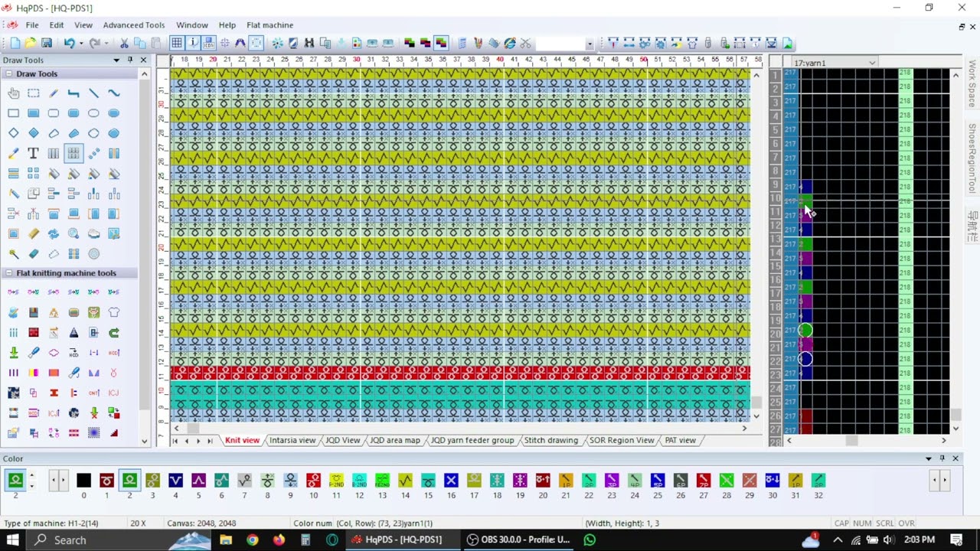Switch to the JQD yarn feeder group tab
This screenshot has width=980, height=551.
tap(472, 441)
